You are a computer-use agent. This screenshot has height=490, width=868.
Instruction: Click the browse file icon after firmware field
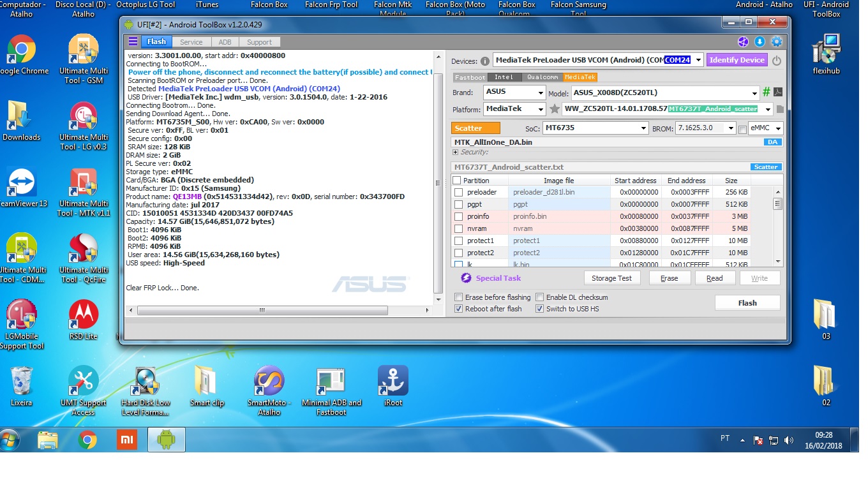780,109
